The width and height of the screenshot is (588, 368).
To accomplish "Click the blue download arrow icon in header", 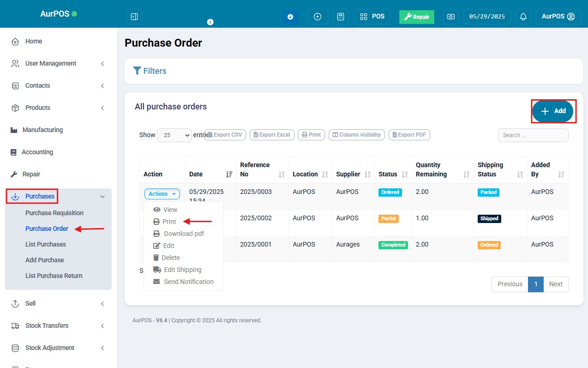I will (290, 17).
